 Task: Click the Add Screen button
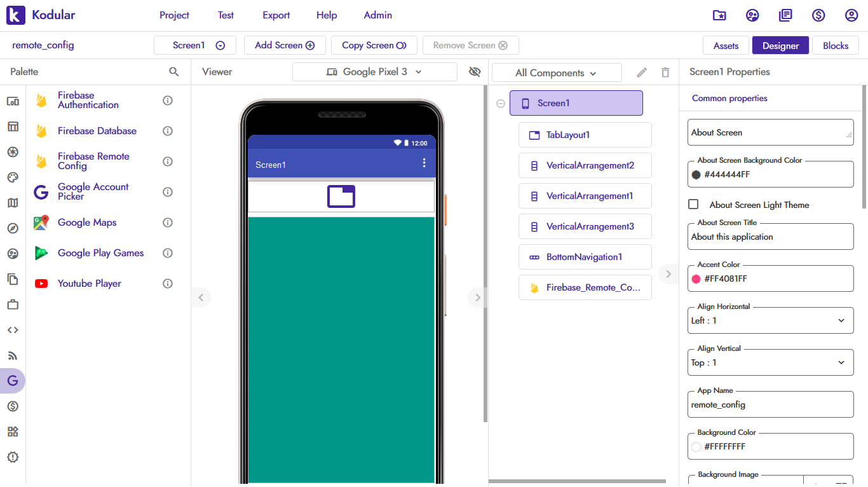(x=285, y=45)
